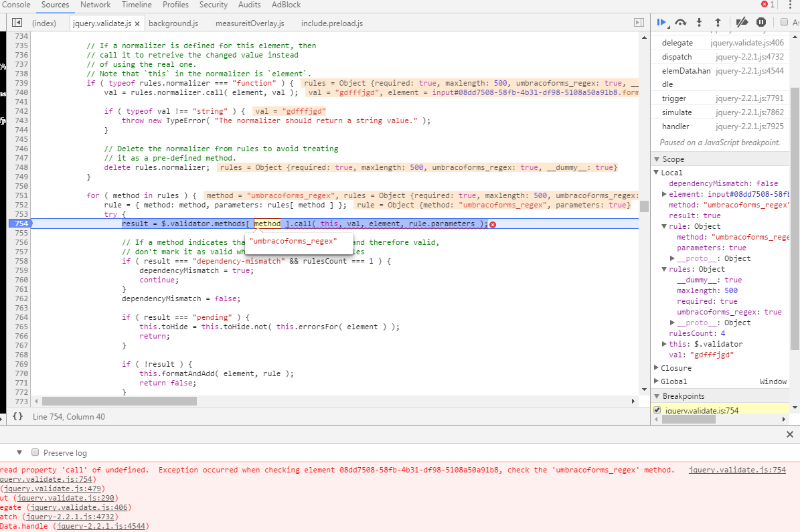Image resolution: width=800 pixels, height=532 pixels.
Task: Enable the Async call stack checkbox
Action: pos(784,23)
